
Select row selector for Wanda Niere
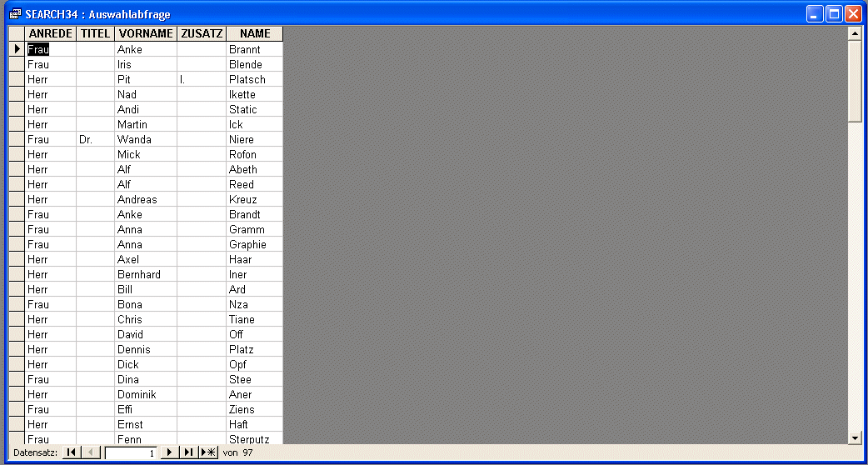pos(17,139)
